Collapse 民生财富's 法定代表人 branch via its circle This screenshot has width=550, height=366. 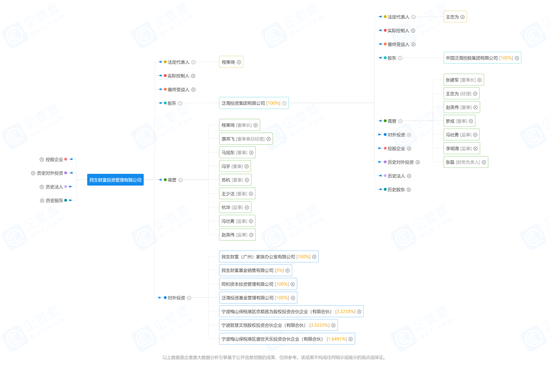tap(193, 62)
